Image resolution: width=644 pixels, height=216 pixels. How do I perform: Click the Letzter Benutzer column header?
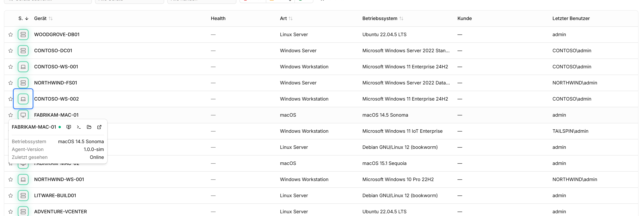571,18
